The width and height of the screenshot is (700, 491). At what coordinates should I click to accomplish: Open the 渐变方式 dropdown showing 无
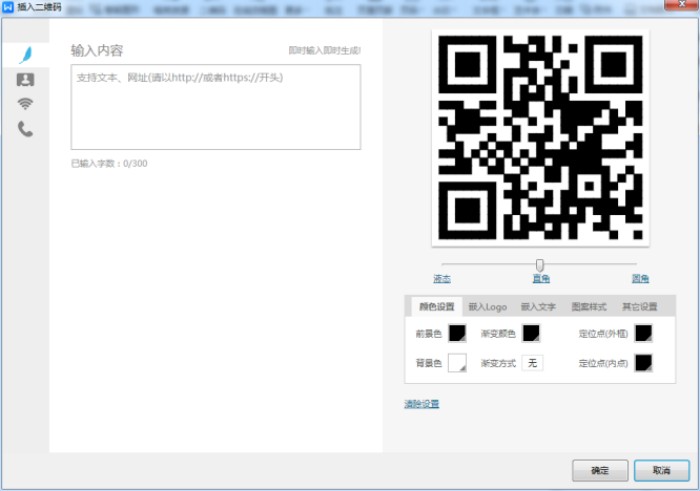pos(532,363)
